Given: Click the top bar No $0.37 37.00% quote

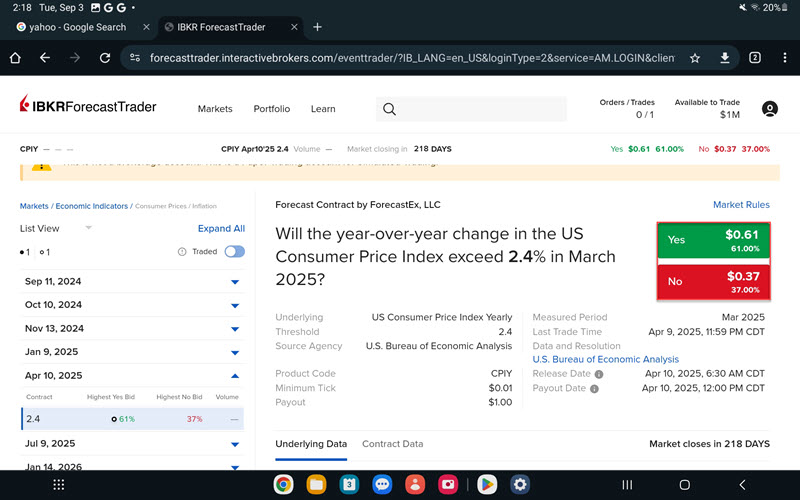Looking at the screenshot, I should 734,149.
